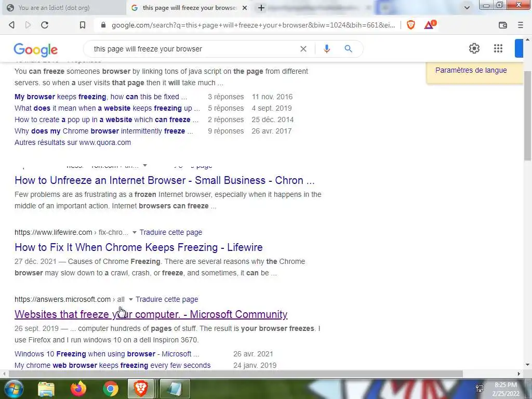Click 'Paramètres de langue' link
This screenshot has height=399, width=532.
click(x=471, y=70)
